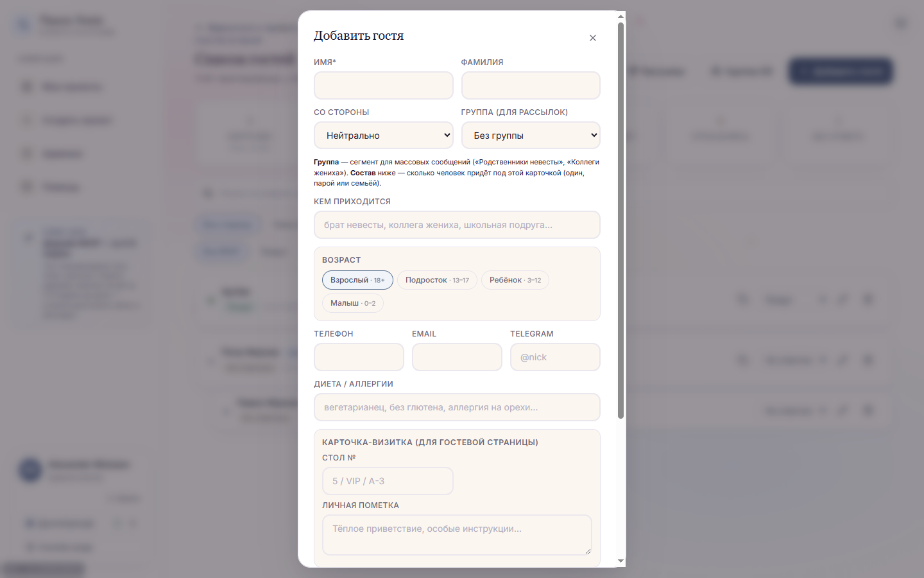Click the Email input field

(x=457, y=357)
